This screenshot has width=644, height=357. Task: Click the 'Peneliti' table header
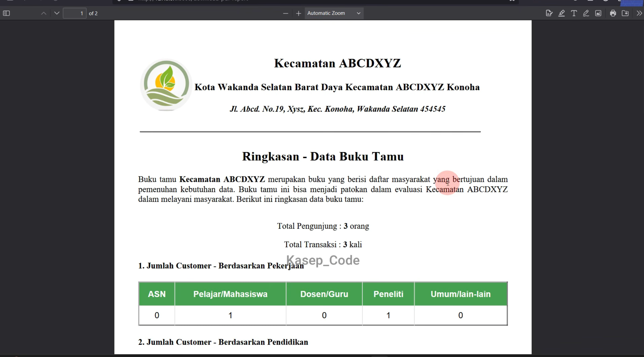[388, 294]
